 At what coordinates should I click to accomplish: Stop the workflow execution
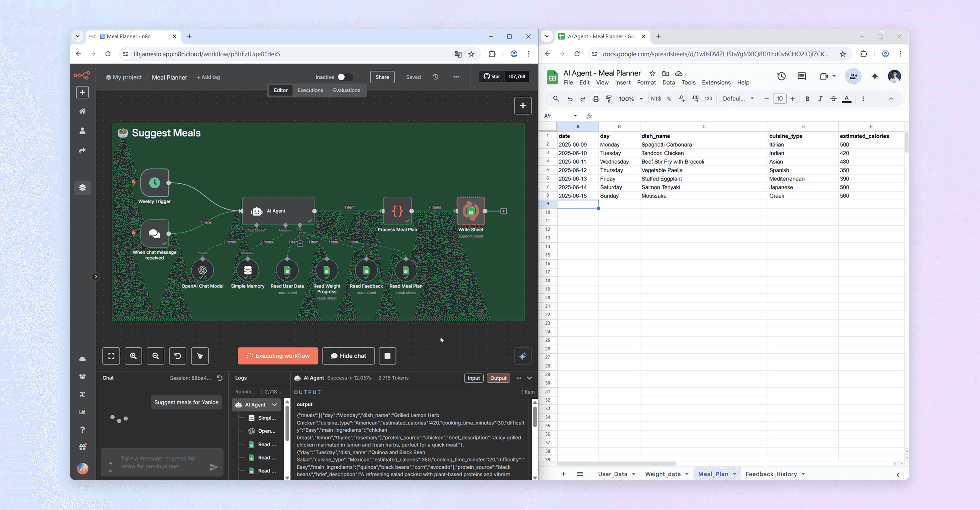pyautogui.click(x=387, y=356)
